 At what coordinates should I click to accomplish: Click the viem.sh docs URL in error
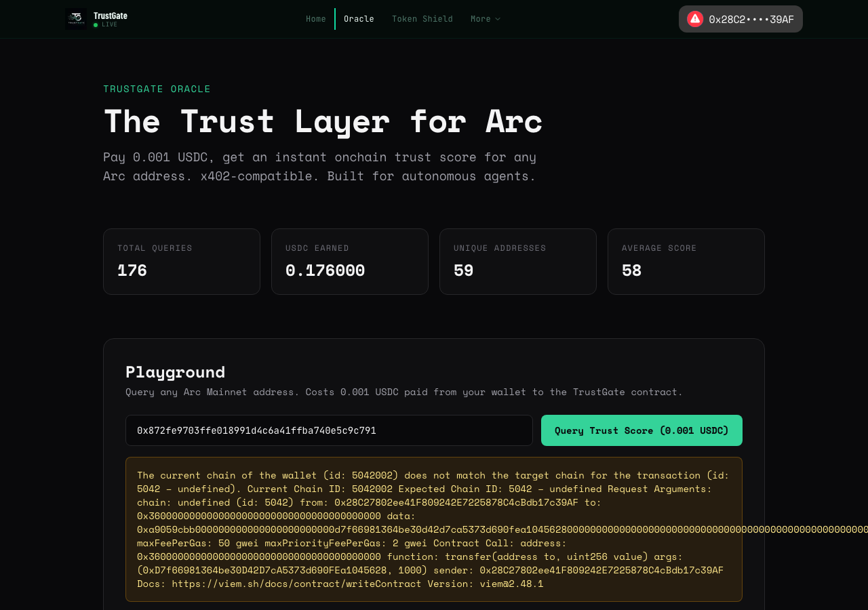296,584
